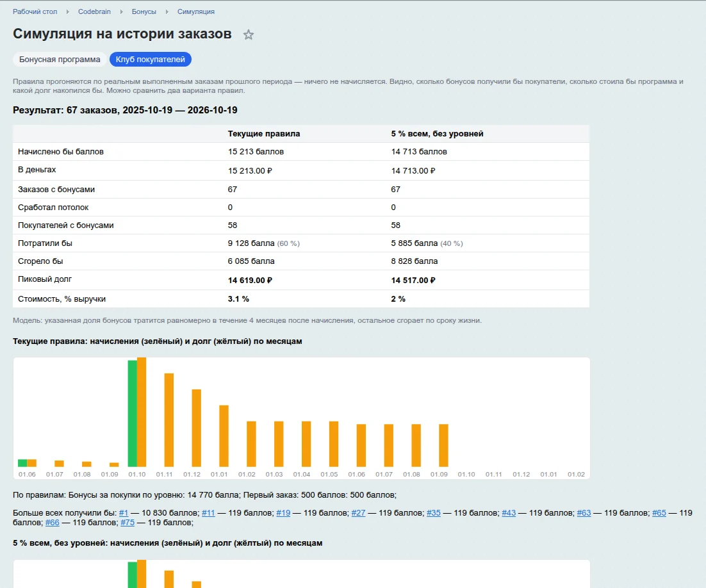
Task: Open Codebrain breadcrumb link
Action: (95, 12)
